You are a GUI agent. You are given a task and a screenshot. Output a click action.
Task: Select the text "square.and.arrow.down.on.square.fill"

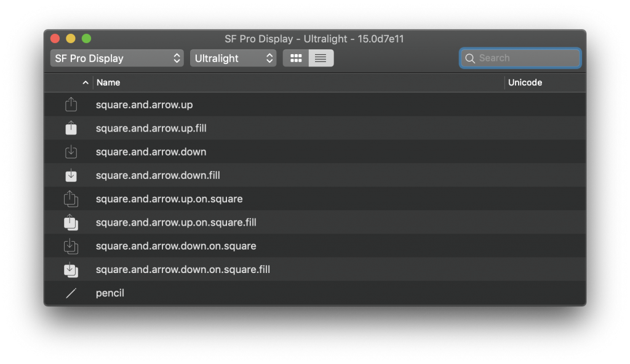click(x=183, y=269)
